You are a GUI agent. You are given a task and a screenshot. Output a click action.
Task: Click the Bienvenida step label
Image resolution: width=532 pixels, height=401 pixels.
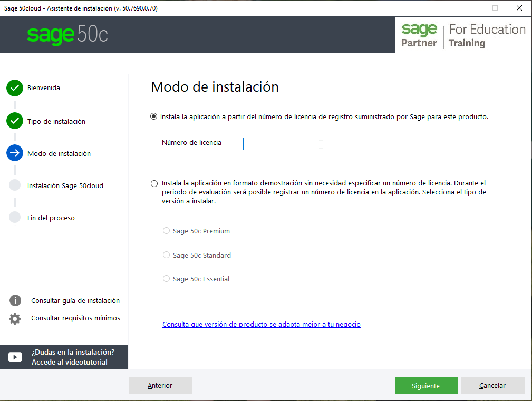click(x=44, y=88)
